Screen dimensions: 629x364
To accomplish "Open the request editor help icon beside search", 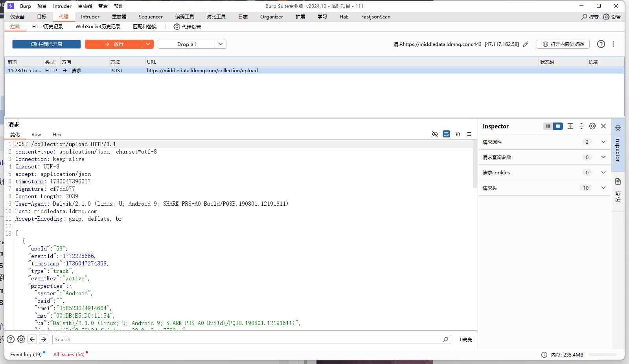I will point(11,339).
